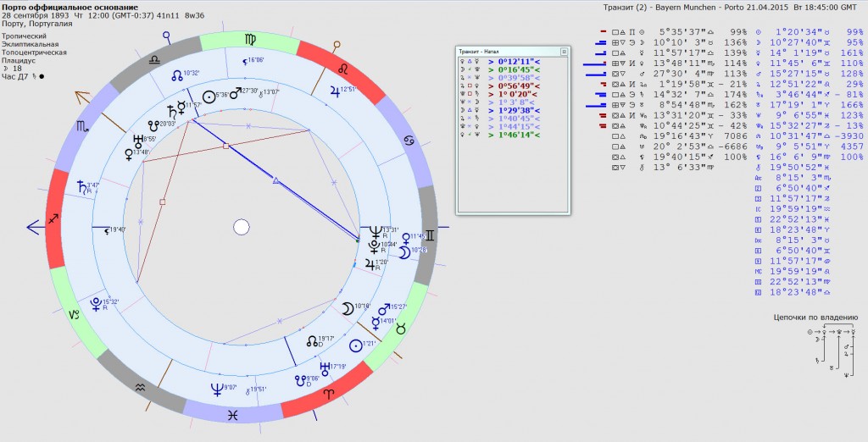Select the Leo sign on the zodiac ring
The height and width of the screenshot is (442, 868).
pos(343,69)
